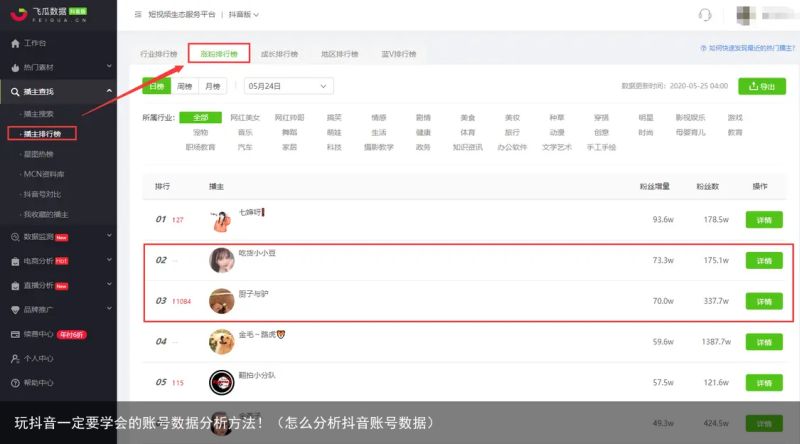
Task: Open 播主排行榜 in the sidebar
Action: (x=42, y=134)
